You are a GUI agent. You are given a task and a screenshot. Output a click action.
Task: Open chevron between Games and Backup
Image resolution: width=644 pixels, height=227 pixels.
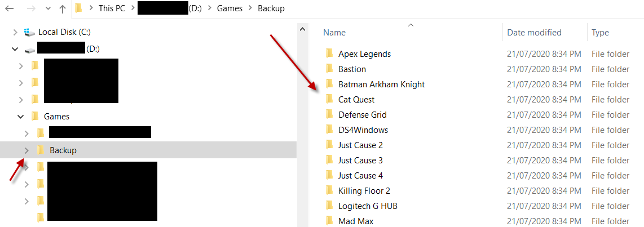(x=250, y=8)
